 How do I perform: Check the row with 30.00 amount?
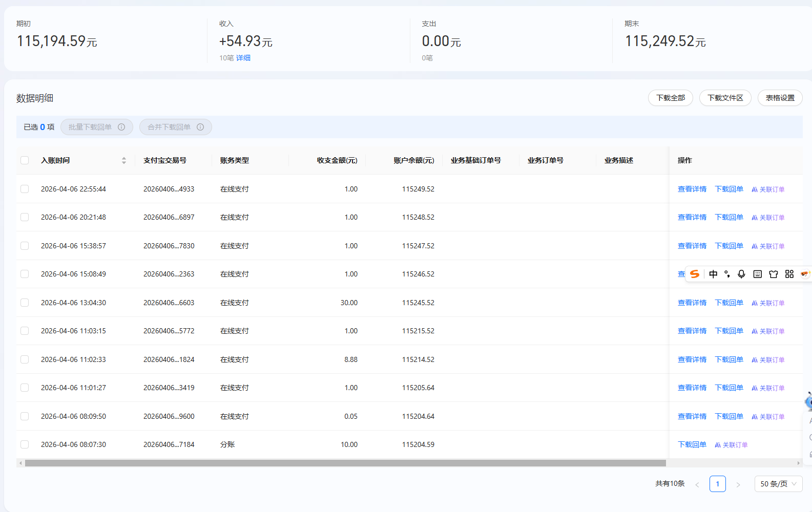click(x=25, y=303)
